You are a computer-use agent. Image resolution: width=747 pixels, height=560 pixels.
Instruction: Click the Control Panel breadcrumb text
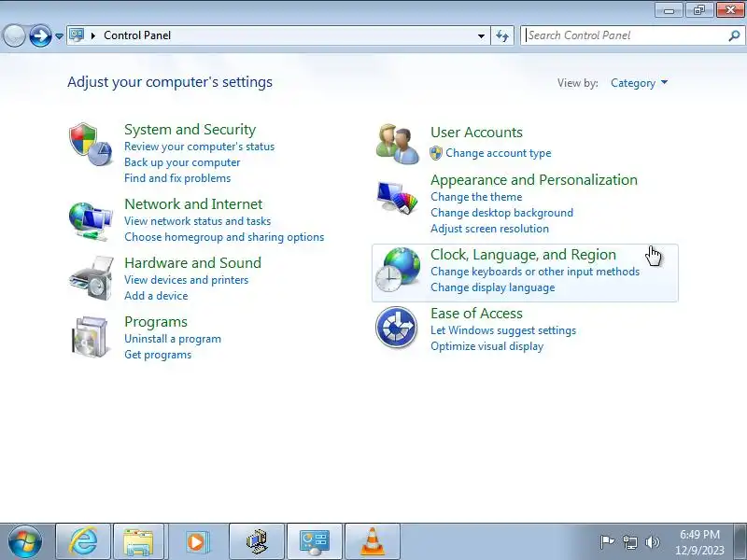pyautogui.click(x=137, y=35)
